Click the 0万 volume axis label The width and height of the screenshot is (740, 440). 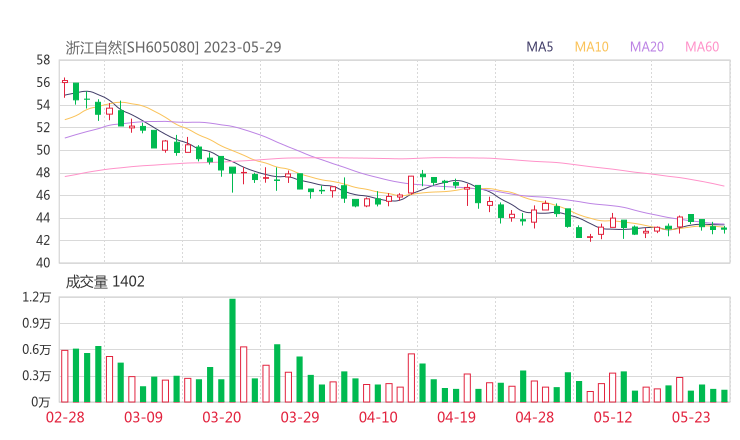41,402
